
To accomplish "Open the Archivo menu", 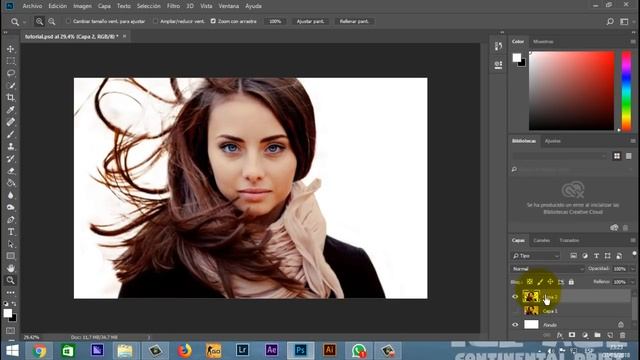I will coord(32,6).
